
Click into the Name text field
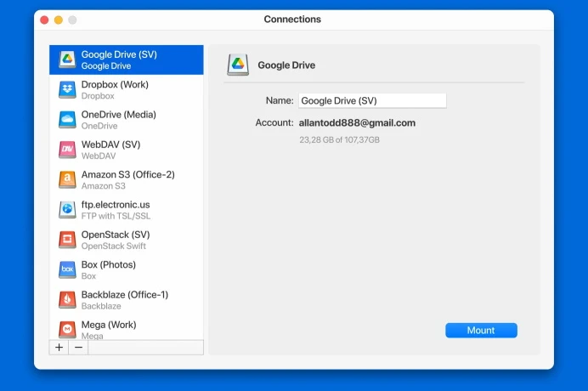pos(371,100)
